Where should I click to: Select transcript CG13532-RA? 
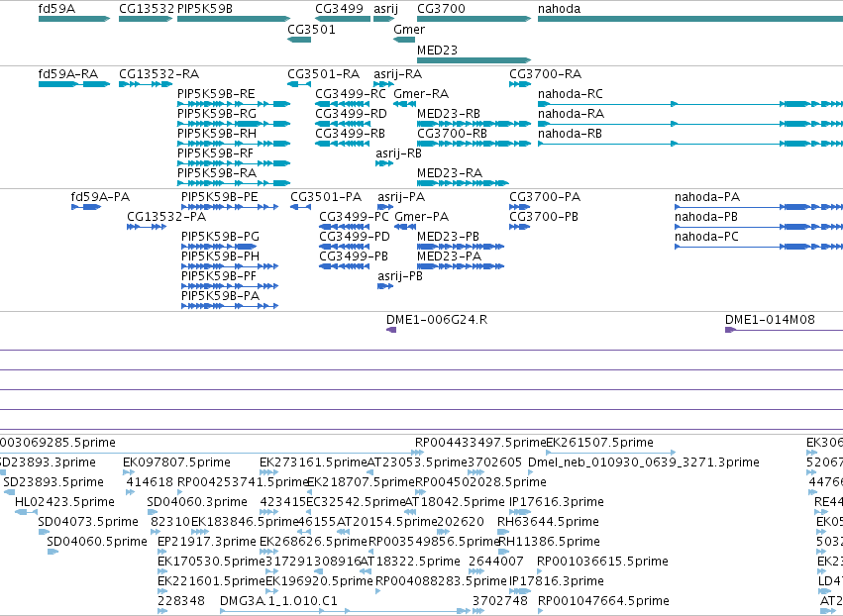point(146,84)
